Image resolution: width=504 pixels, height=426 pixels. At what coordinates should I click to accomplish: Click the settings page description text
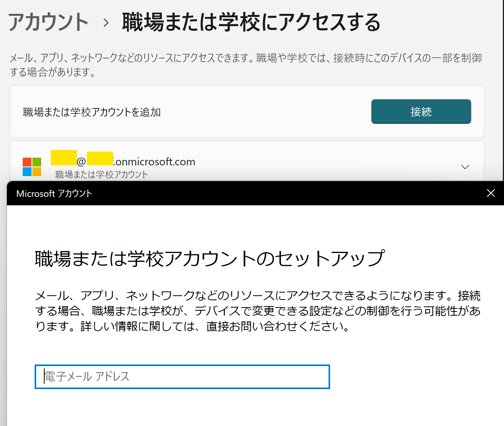tap(245, 65)
